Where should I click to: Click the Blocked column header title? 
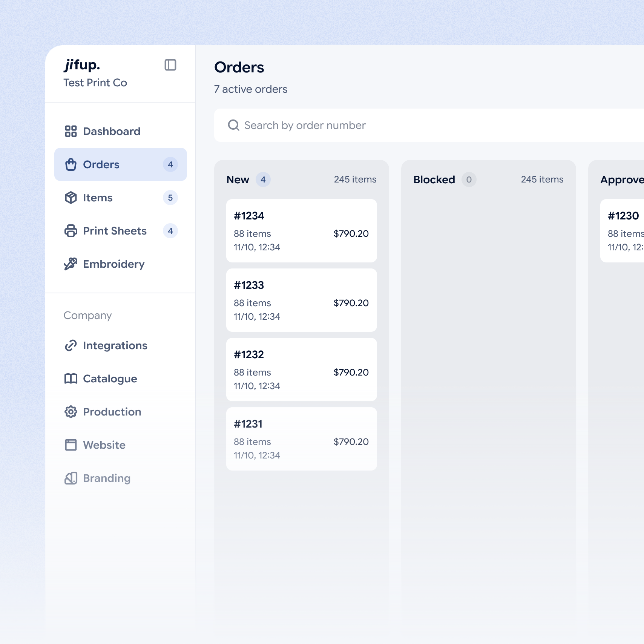coord(434,179)
